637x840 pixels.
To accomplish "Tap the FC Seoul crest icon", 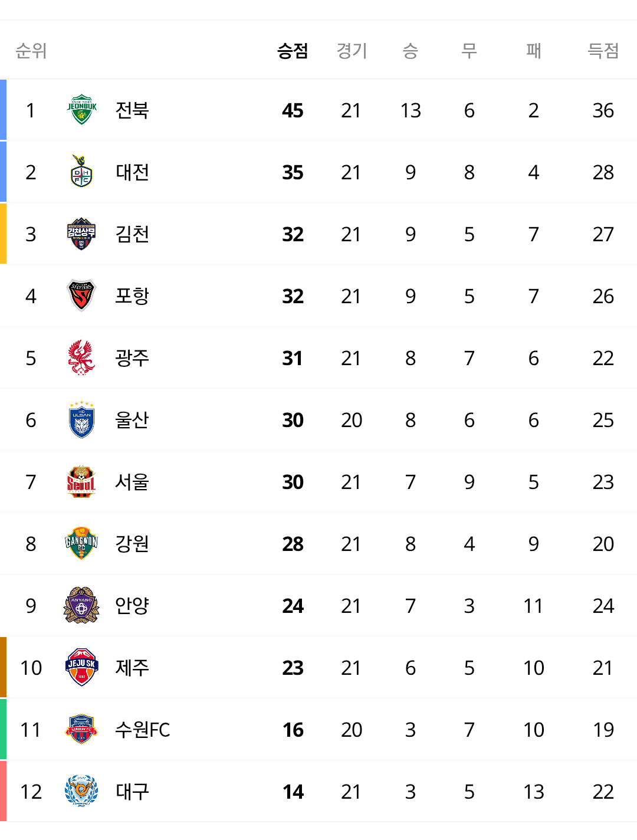I will click(x=81, y=481).
